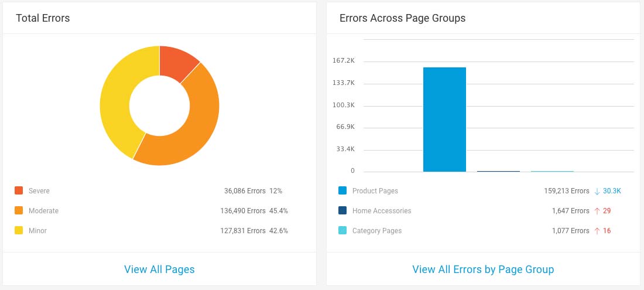Click the Severe legend label
The height and width of the screenshot is (290, 644).
coord(39,191)
